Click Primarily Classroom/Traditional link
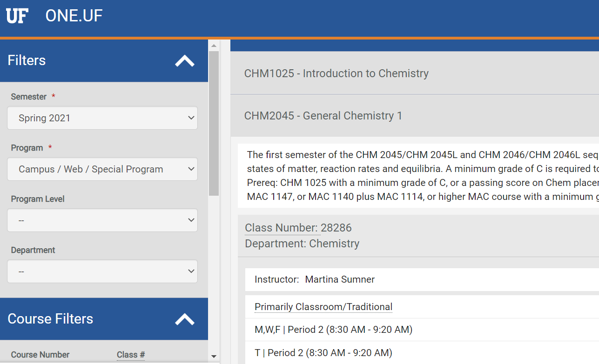This screenshot has width=599, height=364. (x=323, y=307)
